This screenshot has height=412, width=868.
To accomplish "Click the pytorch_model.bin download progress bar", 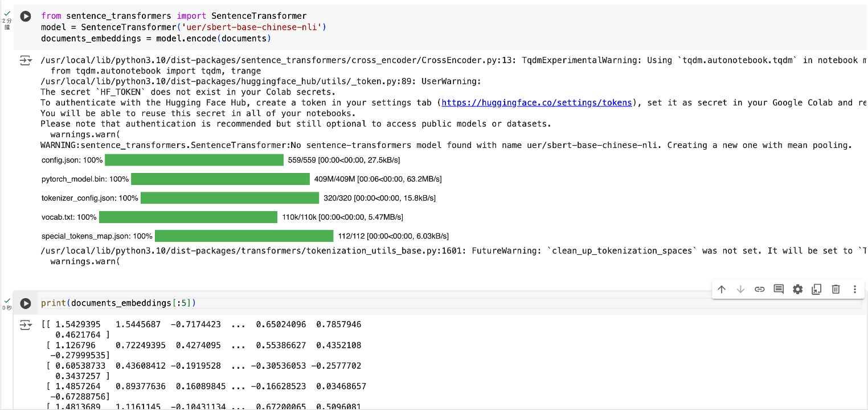I will [220, 179].
